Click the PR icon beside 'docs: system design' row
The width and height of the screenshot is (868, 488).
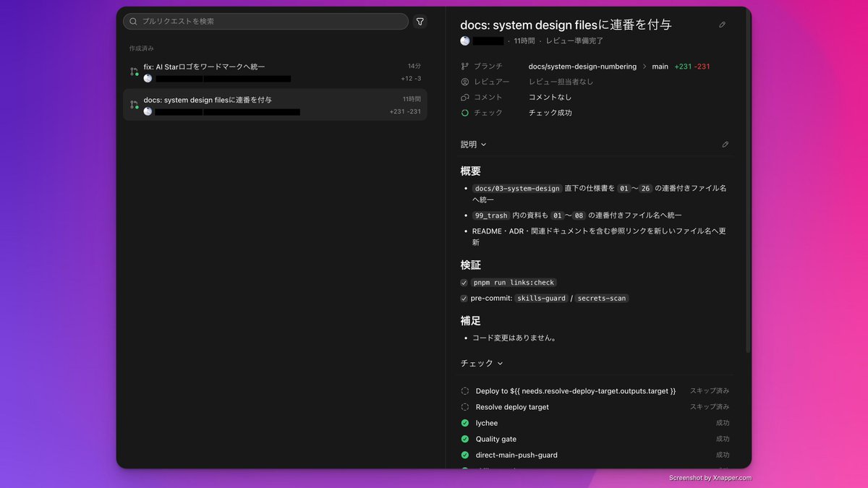(134, 105)
